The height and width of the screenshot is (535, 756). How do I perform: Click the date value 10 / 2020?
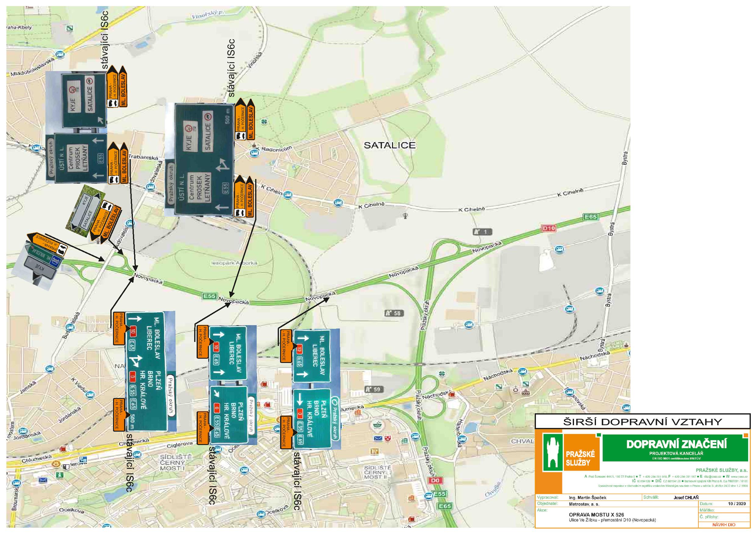[737, 504]
